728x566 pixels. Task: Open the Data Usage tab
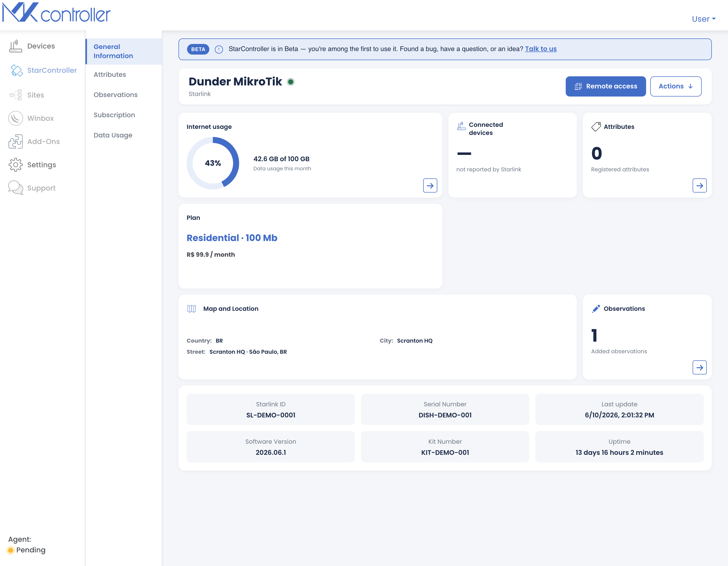[x=113, y=135]
